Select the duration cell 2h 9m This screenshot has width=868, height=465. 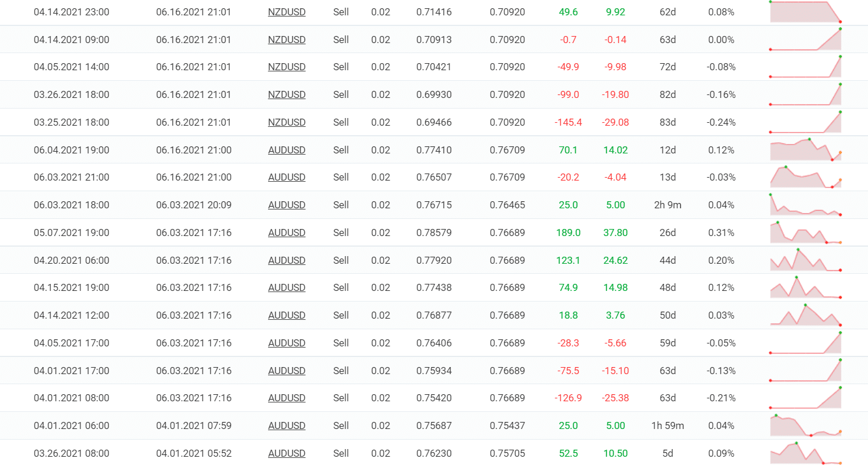pyautogui.click(x=668, y=205)
